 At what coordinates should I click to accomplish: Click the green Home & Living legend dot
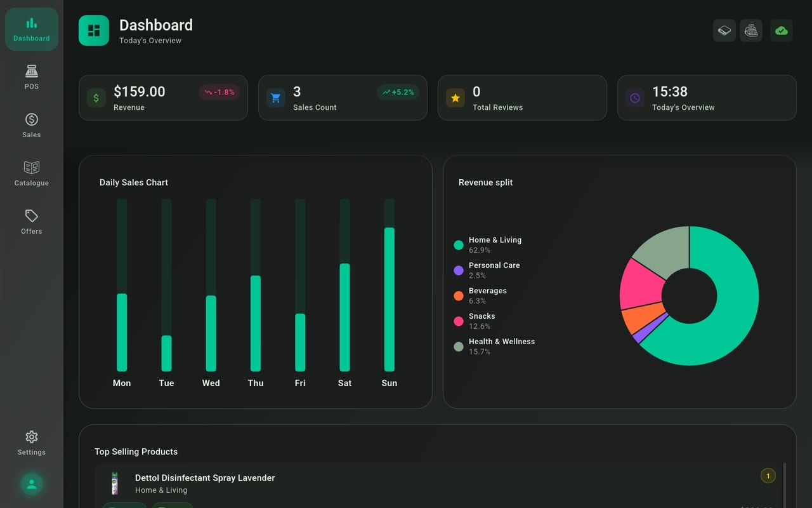point(459,245)
